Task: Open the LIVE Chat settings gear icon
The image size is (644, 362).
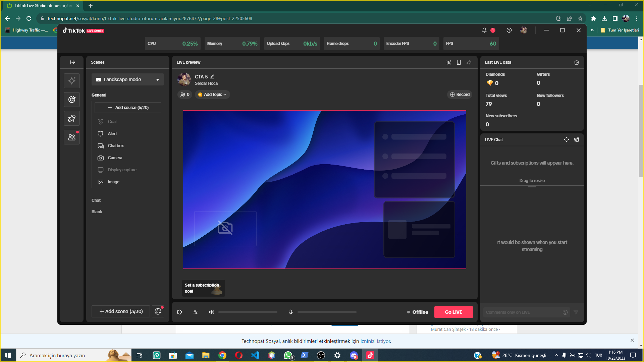Action: [566, 140]
